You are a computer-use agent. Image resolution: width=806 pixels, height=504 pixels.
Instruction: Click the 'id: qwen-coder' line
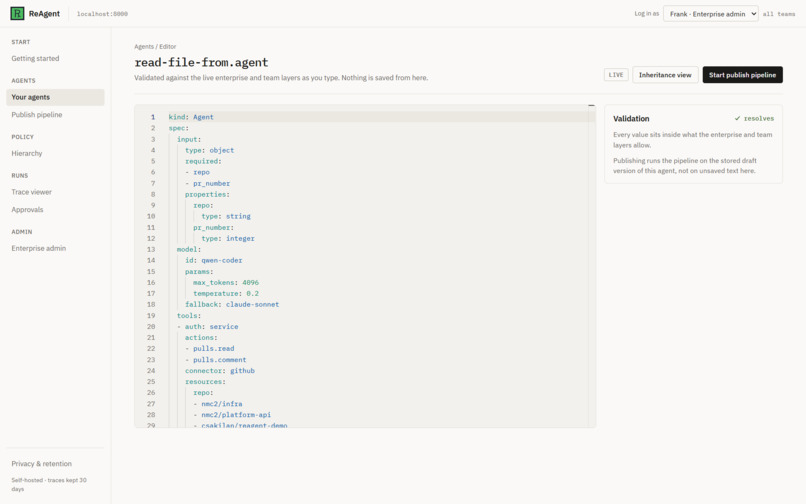point(214,260)
